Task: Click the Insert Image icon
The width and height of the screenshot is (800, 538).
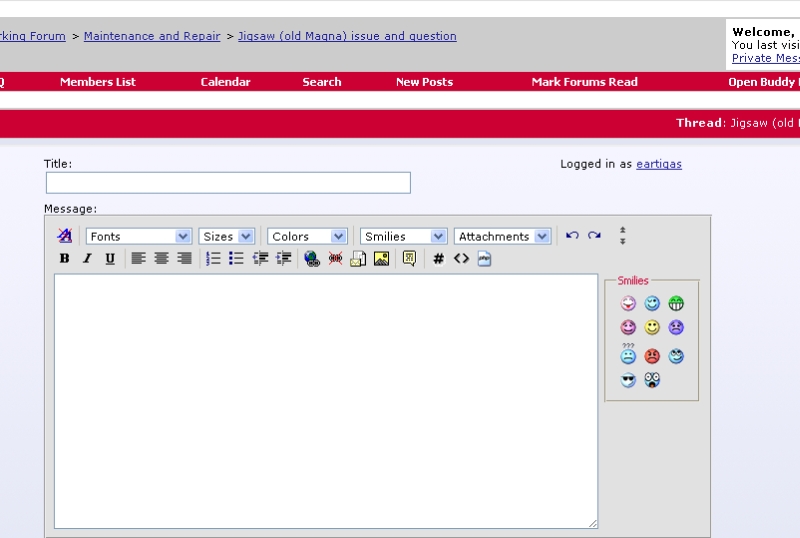Action: pos(382,258)
